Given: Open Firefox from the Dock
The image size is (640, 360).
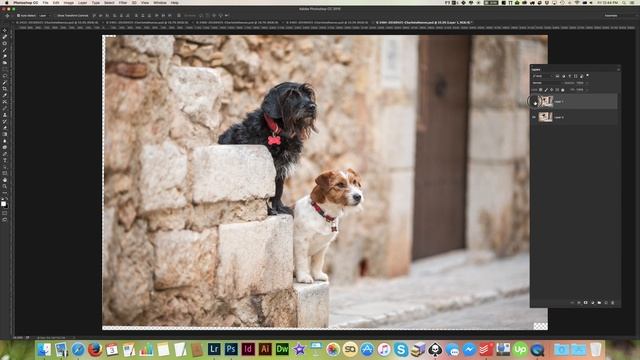Looking at the screenshot, I should pos(95,349).
